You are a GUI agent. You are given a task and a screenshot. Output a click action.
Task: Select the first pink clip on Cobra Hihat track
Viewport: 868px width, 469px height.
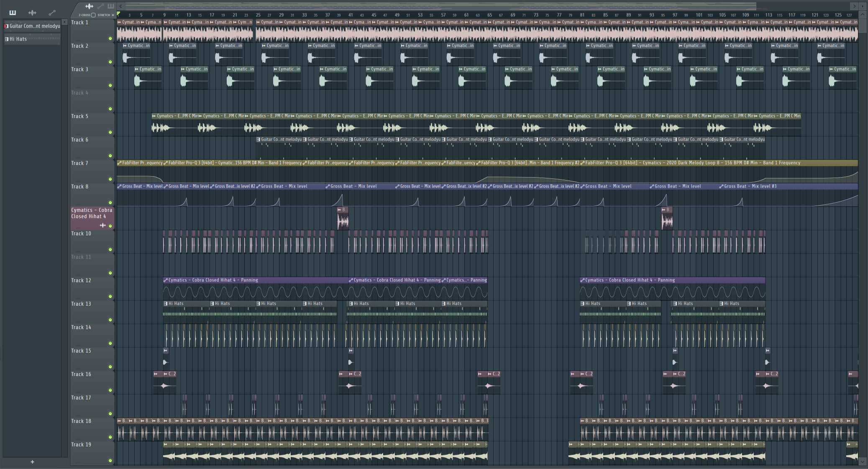coord(343,218)
